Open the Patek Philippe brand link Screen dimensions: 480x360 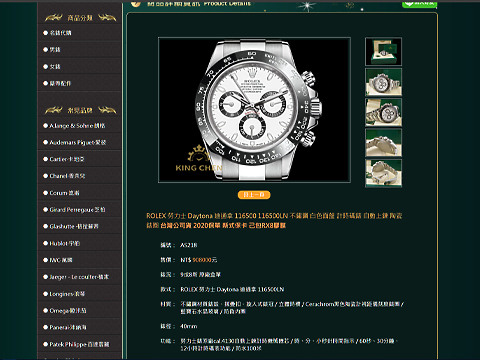79,344
